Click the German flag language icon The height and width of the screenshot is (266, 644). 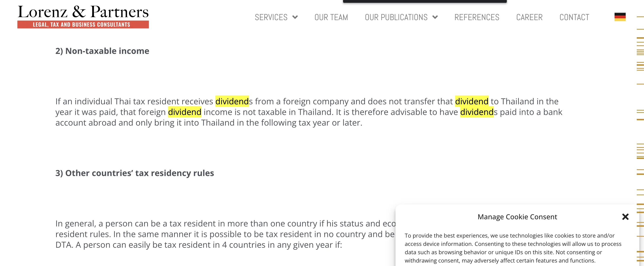coord(620,17)
